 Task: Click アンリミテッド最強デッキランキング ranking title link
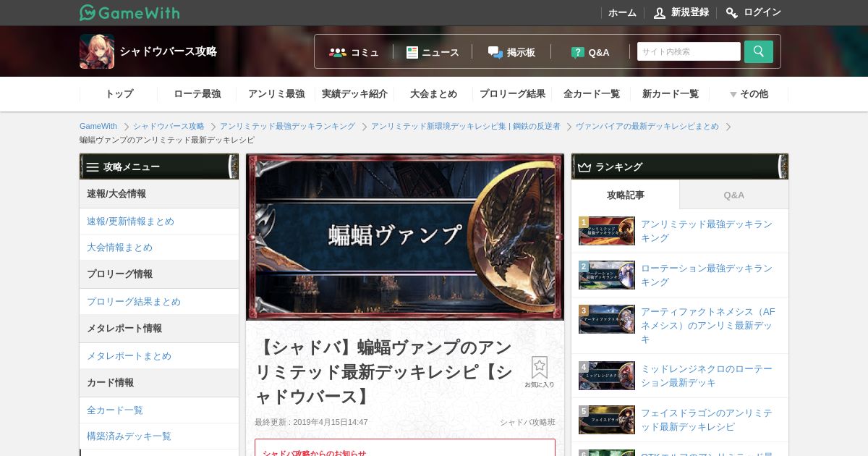click(x=707, y=231)
